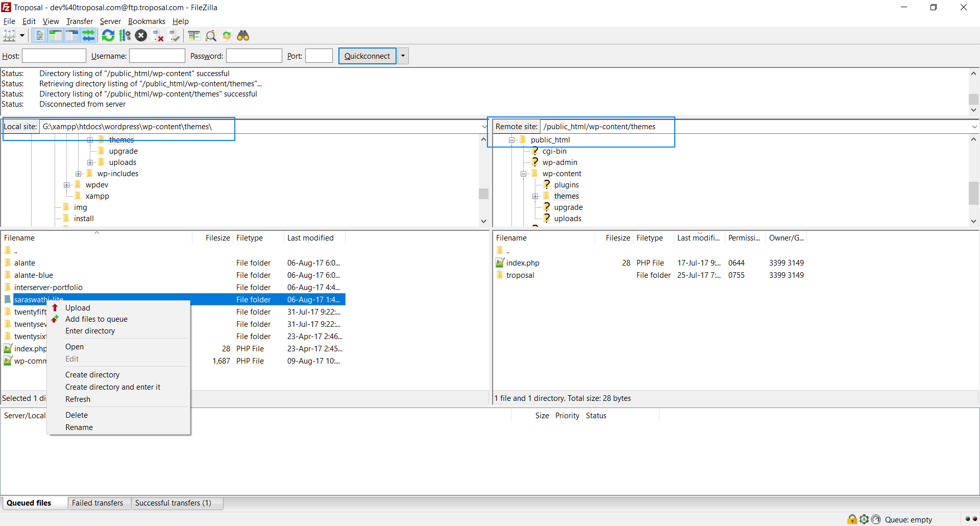Reconnect to the last server

(175, 35)
